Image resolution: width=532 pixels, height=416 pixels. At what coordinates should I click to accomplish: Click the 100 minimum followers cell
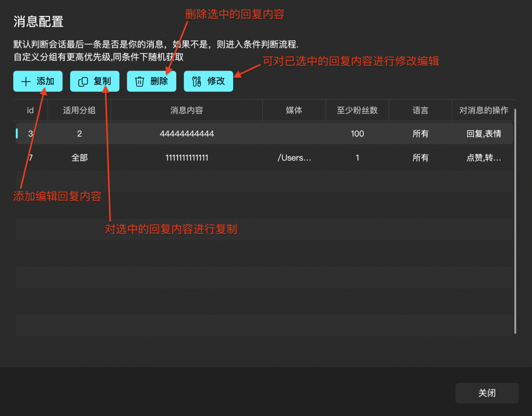357,134
